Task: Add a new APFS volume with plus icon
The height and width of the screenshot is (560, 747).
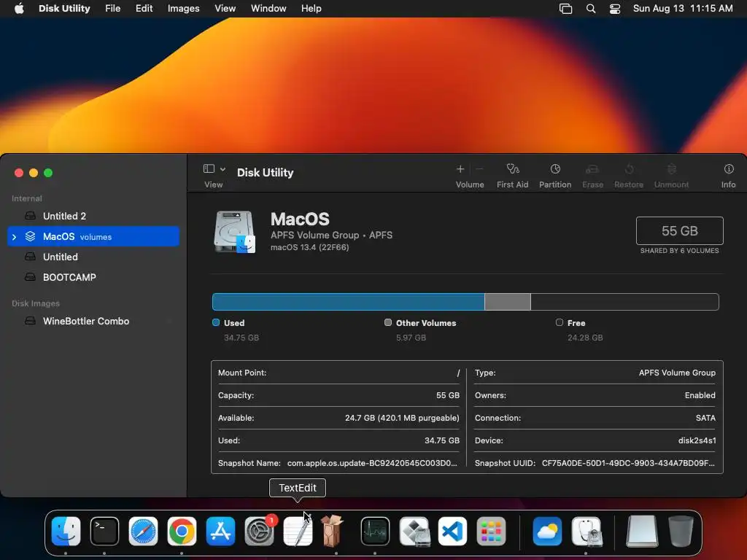Action: point(460,169)
